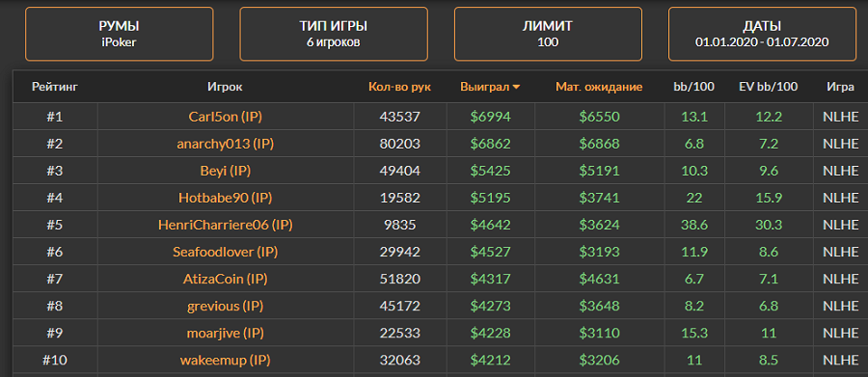Click the Рейтинг column header

(x=55, y=87)
